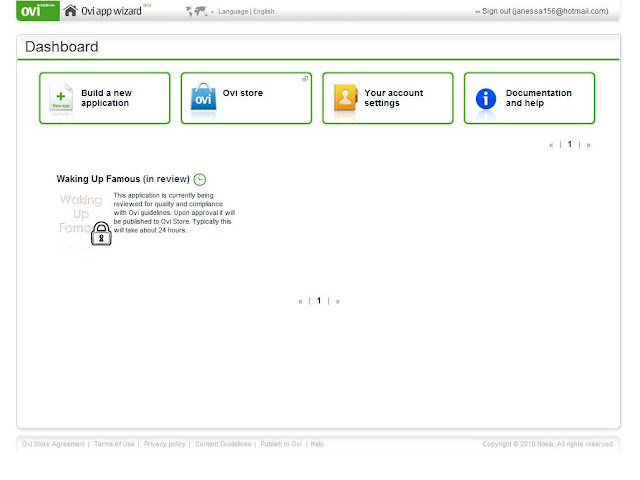Open Content Guidelines footer link
The image size is (640, 480).
pos(223,444)
